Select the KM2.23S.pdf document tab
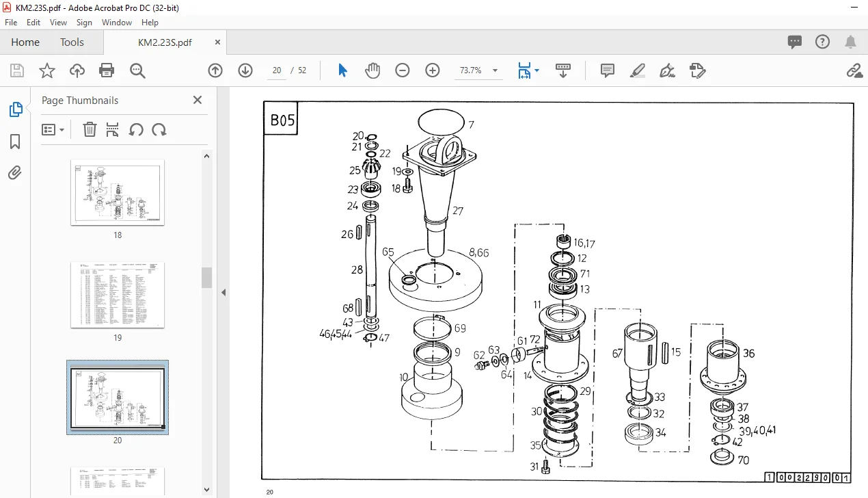Viewport: 868px width, 498px height. click(165, 42)
